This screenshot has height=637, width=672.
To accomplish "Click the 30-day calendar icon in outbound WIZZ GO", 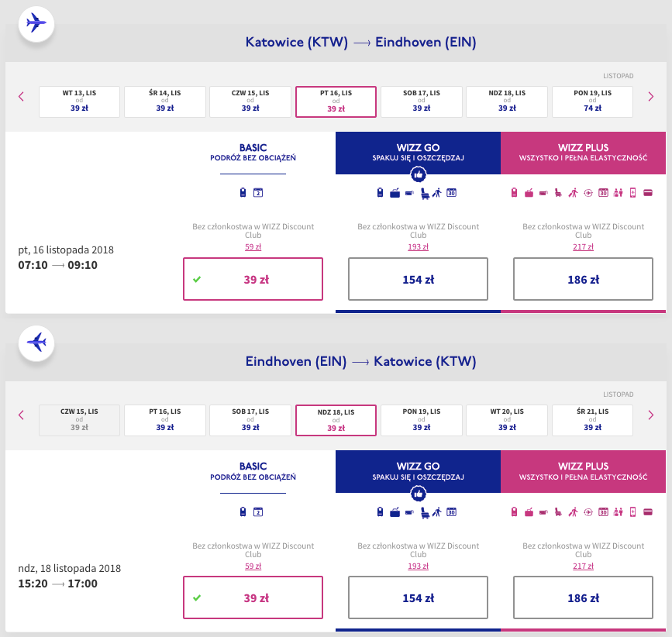I will coord(451,193).
